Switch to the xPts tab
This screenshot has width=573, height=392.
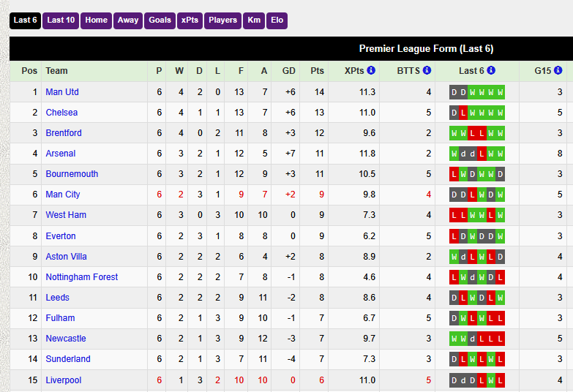(x=190, y=20)
